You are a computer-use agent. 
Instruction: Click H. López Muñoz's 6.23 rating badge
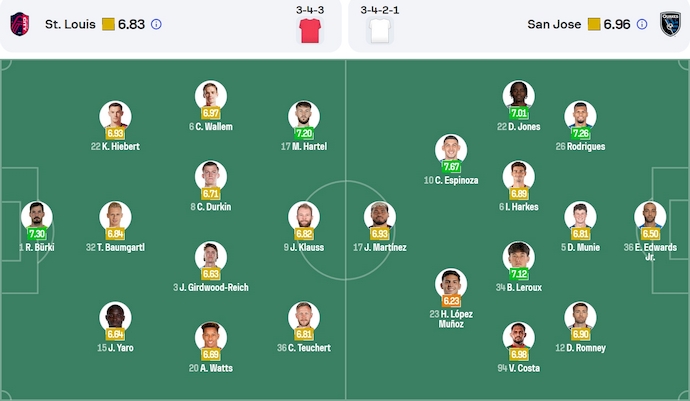coord(451,300)
